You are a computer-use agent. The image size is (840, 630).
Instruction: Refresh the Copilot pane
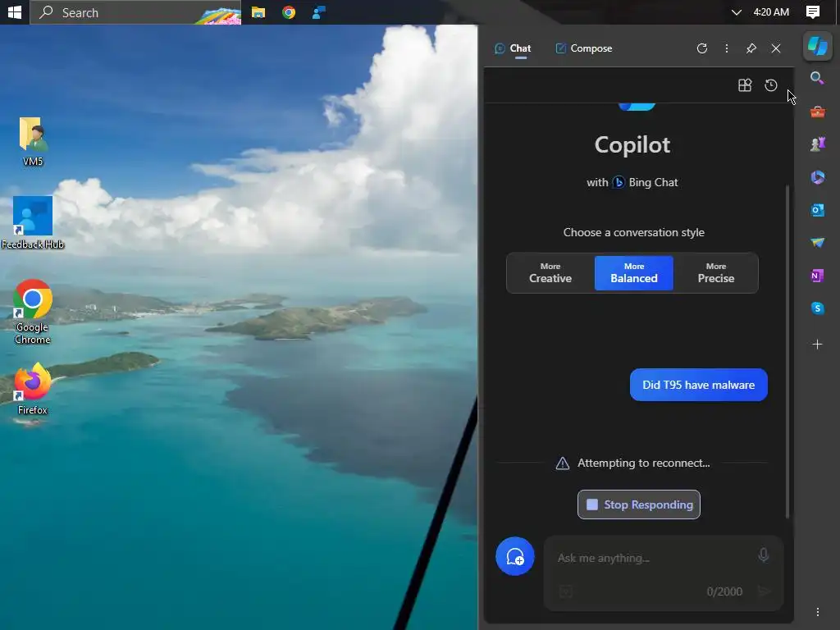702,48
